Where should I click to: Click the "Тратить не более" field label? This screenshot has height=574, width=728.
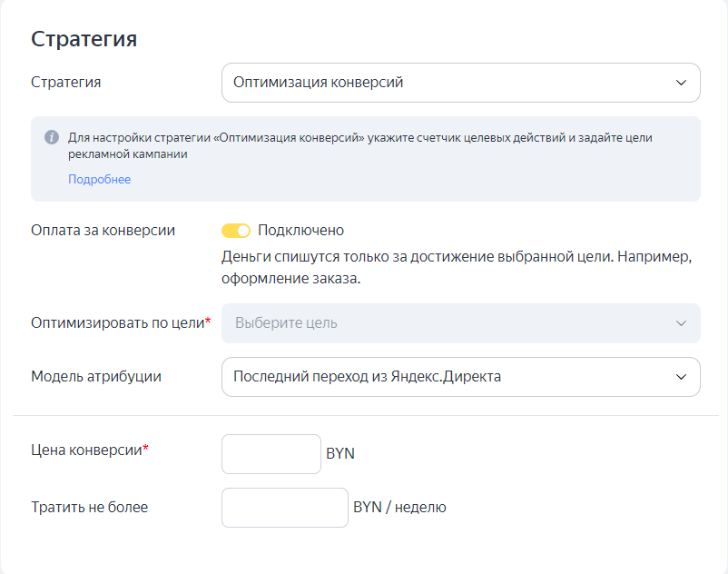89,508
